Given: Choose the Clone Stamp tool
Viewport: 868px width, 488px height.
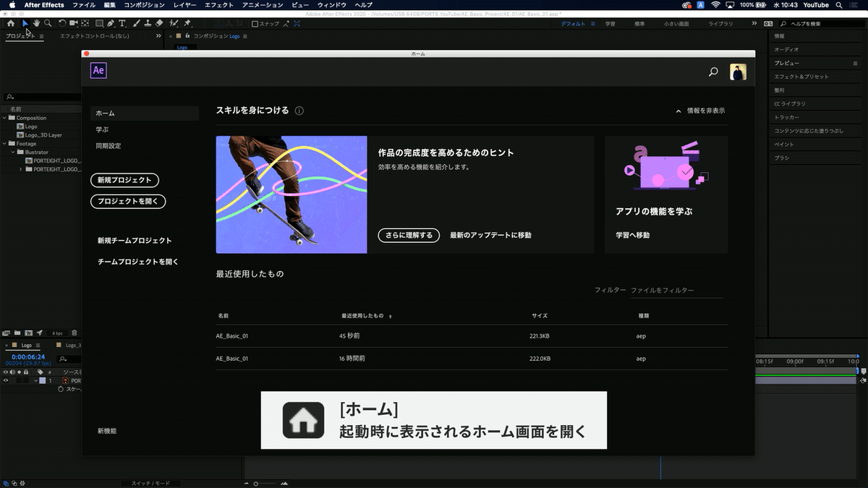Looking at the screenshot, I should [x=148, y=23].
